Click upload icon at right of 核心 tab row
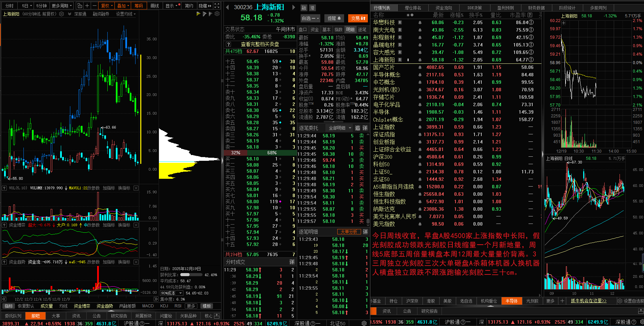This screenshot has width=644, height=326. 217,316
